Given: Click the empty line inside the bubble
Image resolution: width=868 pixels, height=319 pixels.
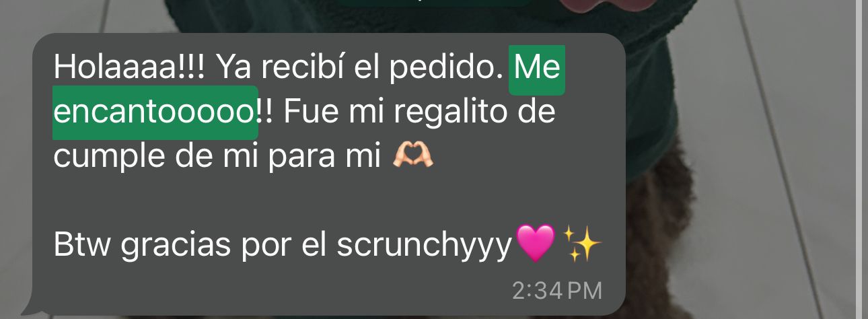Looking at the screenshot, I should pos(328,201).
